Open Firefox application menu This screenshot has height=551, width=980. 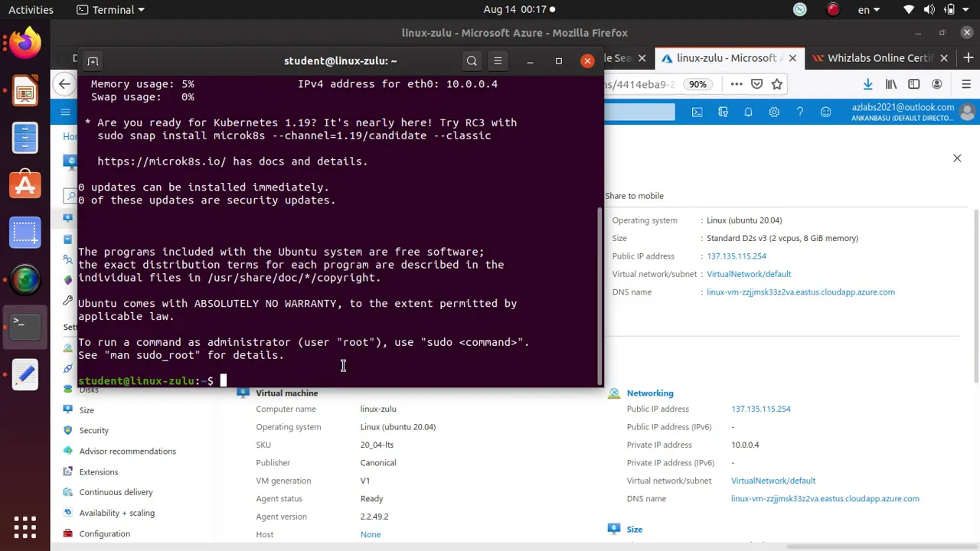coord(966,84)
